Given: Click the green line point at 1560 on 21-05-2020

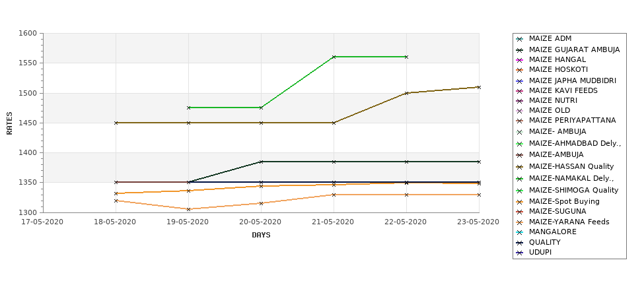Looking at the screenshot, I should pyautogui.click(x=334, y=57).
